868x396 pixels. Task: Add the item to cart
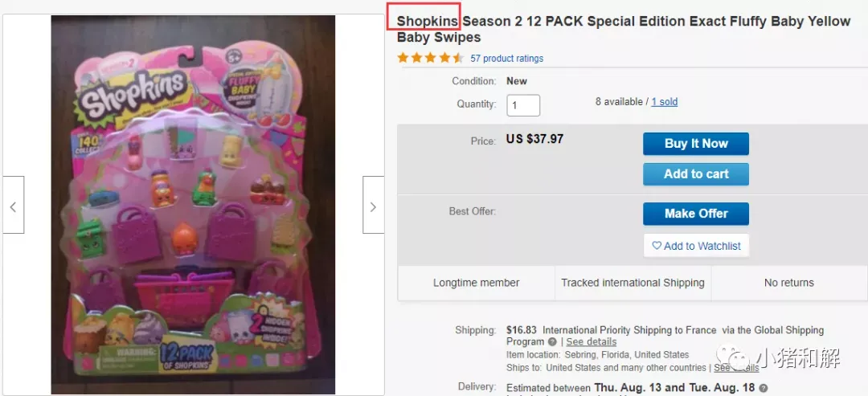coord(696,174)
